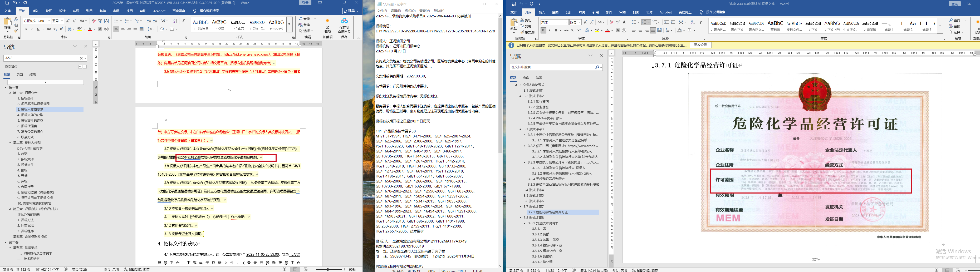Expand styles gallery in right Word ribbon
Screen dimensions: 980x272
[940, 26]
